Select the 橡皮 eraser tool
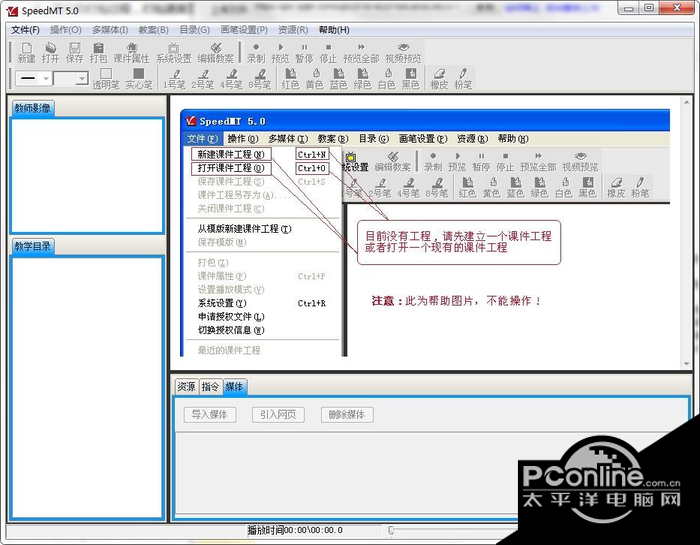700x545 pixels. 439,79
